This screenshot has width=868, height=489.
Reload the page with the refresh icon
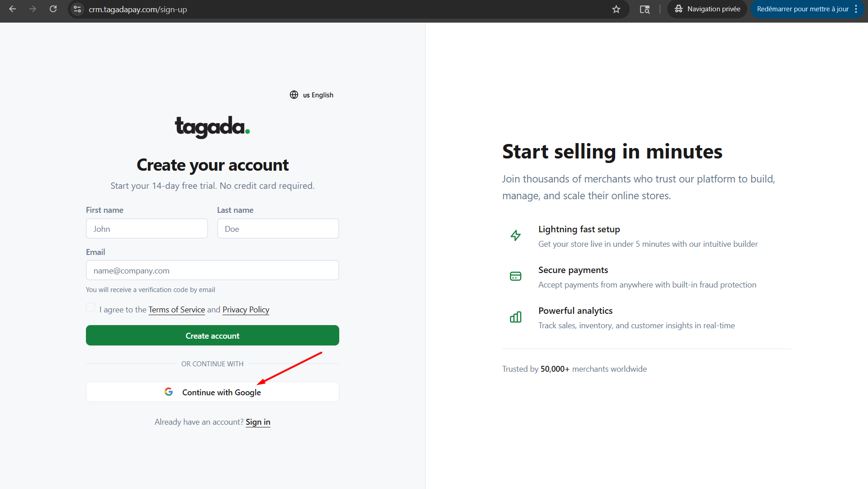pyautogui.click(x=53, y=9)
